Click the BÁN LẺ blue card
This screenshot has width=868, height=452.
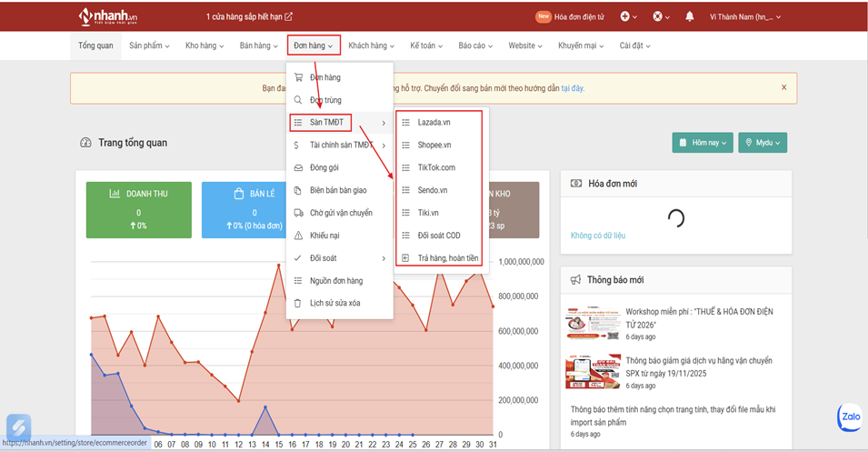(x=244, y=210)
